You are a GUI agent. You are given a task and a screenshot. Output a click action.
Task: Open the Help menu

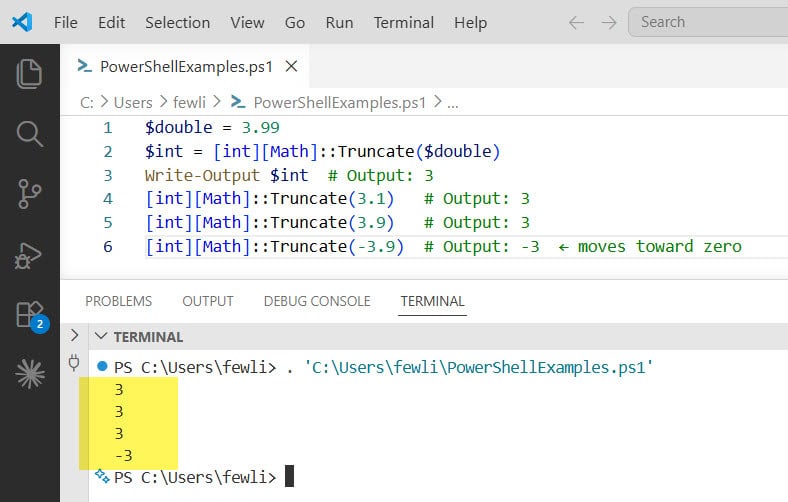(470, 23)
